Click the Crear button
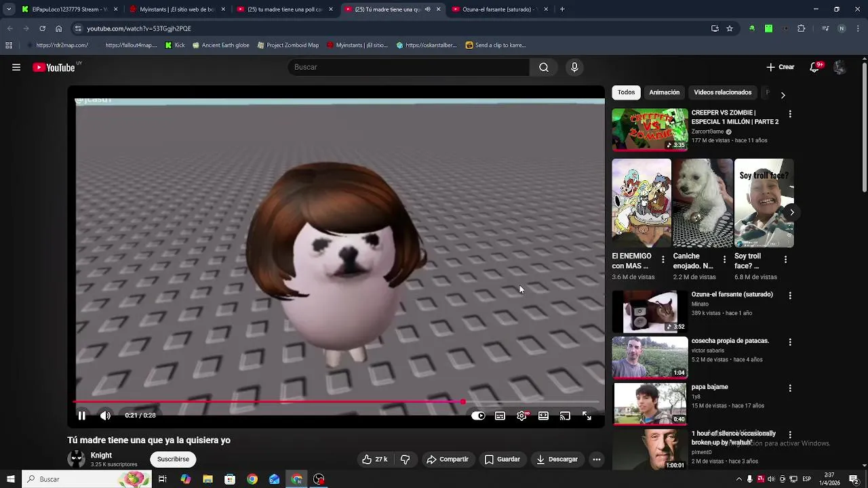Screen dimensions: 868x488 (x=780, y=67)
